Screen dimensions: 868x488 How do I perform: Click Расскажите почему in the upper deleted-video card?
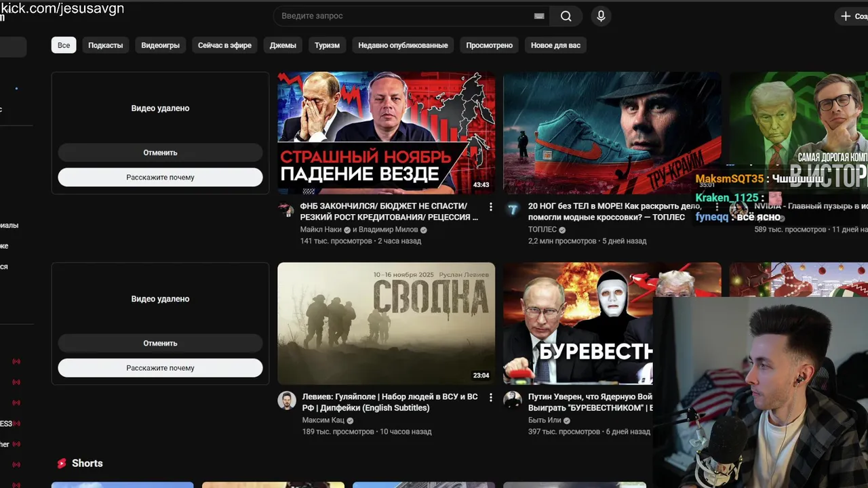(x=160, y=177)
